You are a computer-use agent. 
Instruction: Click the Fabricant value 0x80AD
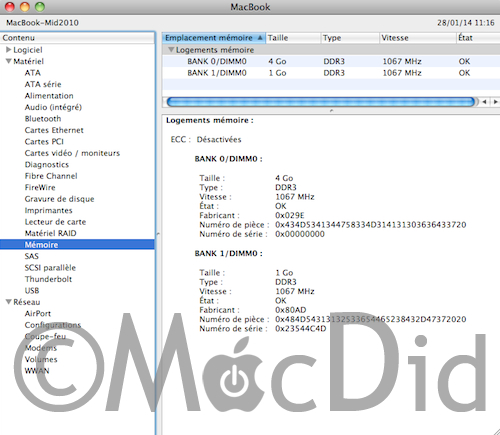coord(291,310)
